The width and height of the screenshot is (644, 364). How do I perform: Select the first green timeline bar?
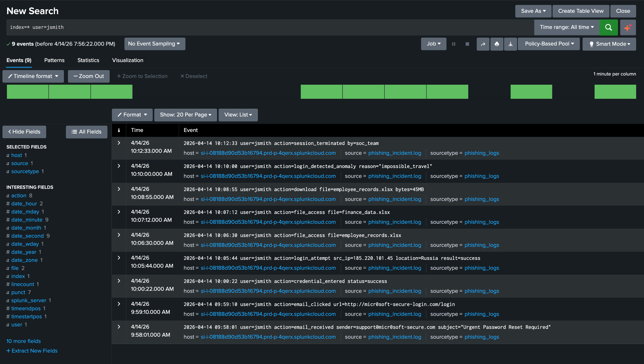pyautogui.click(x=28, y=92)
